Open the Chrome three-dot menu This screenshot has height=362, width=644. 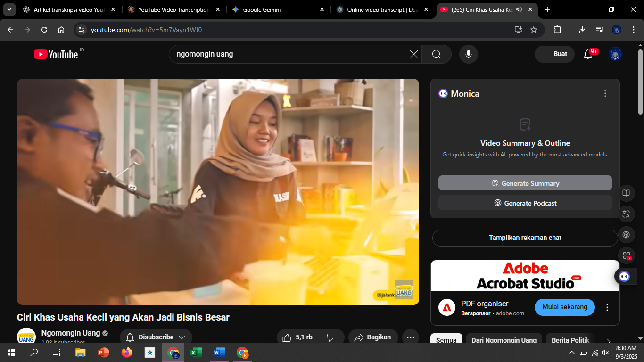point(633,29)
